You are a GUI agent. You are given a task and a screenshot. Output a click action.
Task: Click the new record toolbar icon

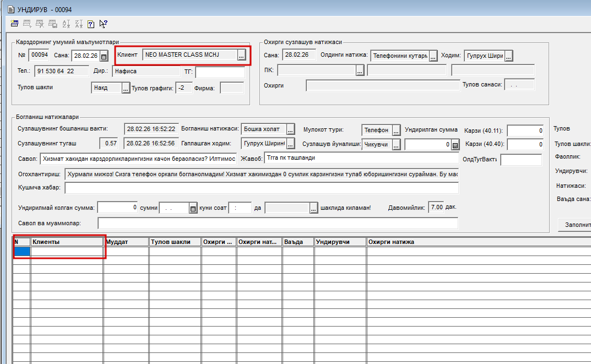(15, 24)
